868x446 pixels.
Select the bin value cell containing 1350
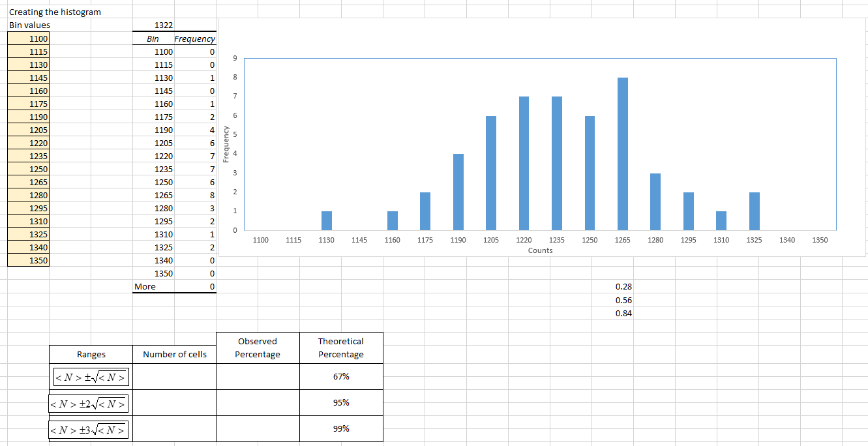point(28,260)
